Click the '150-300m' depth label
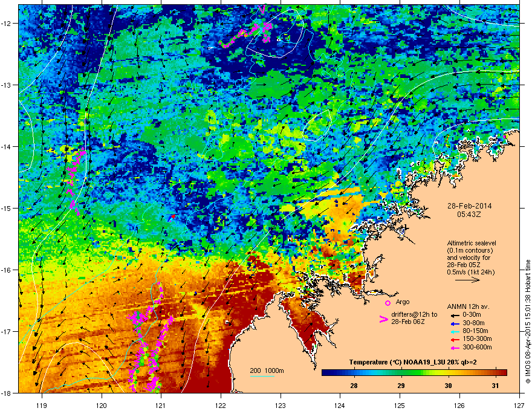The image size is (532, 411). [x=477, y=338]
